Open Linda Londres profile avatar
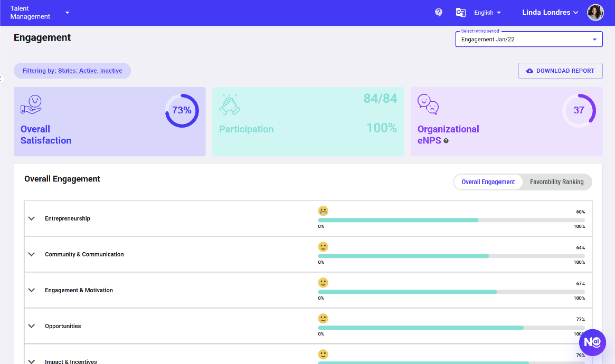 [595, 13]
